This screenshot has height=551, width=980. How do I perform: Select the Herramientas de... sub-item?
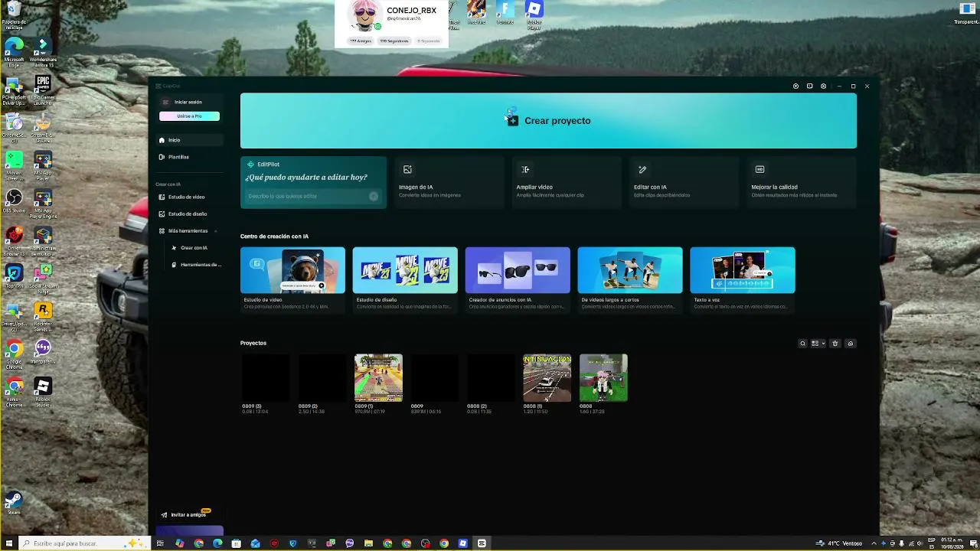coord(197,265)
